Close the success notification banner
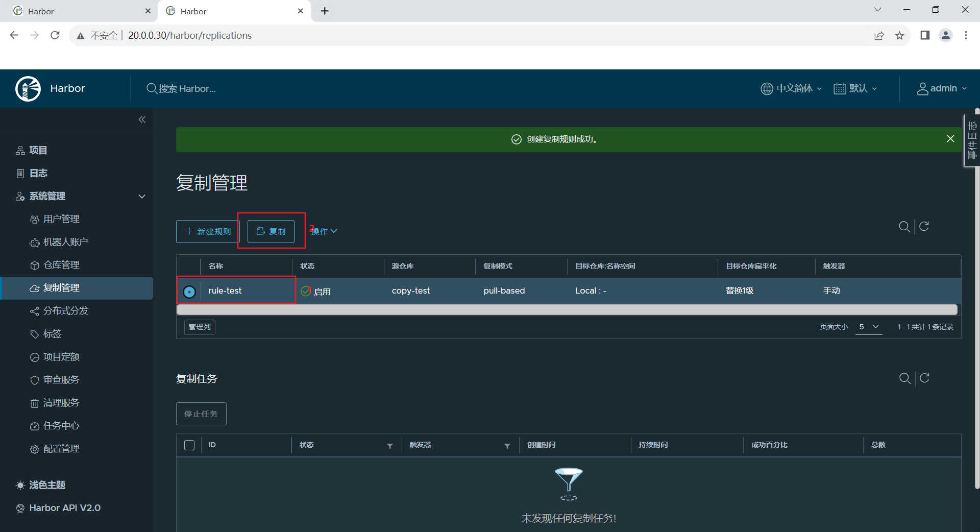Viewport: 980px width, 532px height. 950,139
